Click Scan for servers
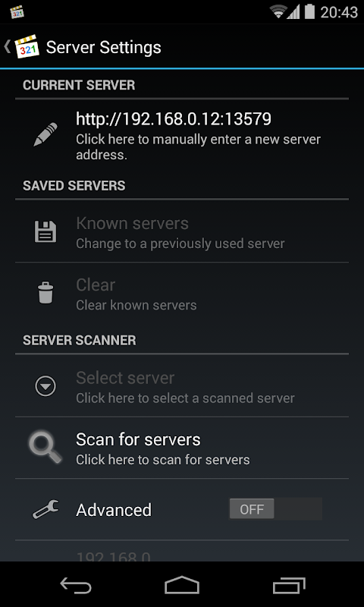 point(182,448)
